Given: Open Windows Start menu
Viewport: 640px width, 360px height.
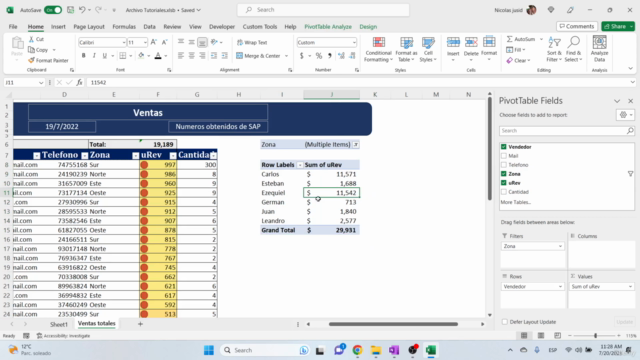Looking at the screenshot, I should tap(209, 350).
